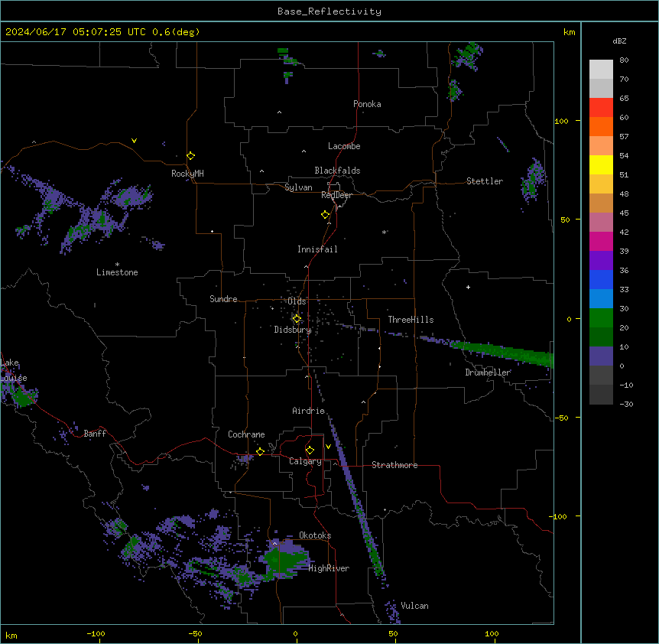This screenshot has height=644, width=659.
Task: Select the orange 57-60 dBZ legend swatch
Action: pos(601,126)
